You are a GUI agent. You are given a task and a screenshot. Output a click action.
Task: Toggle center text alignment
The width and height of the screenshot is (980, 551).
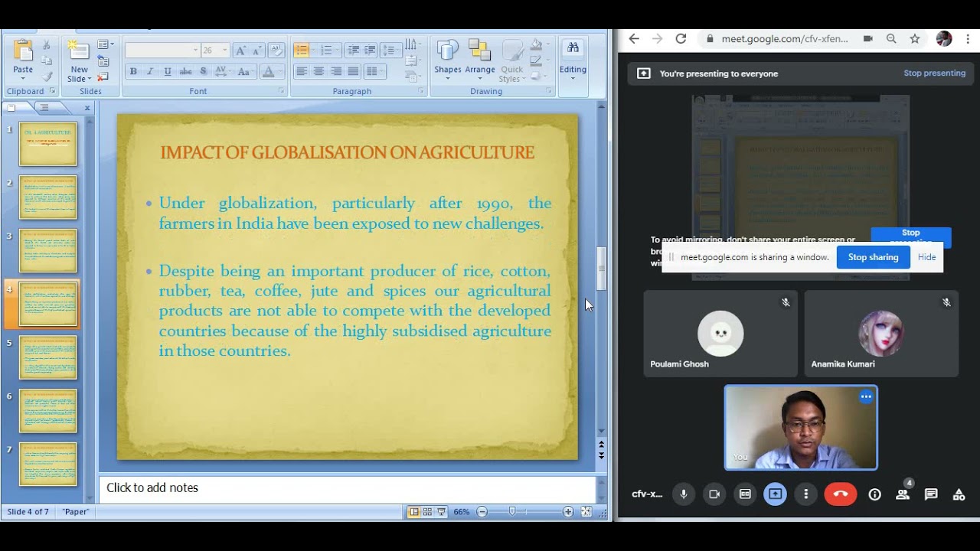pyautogui.click(x=318, y=71)
